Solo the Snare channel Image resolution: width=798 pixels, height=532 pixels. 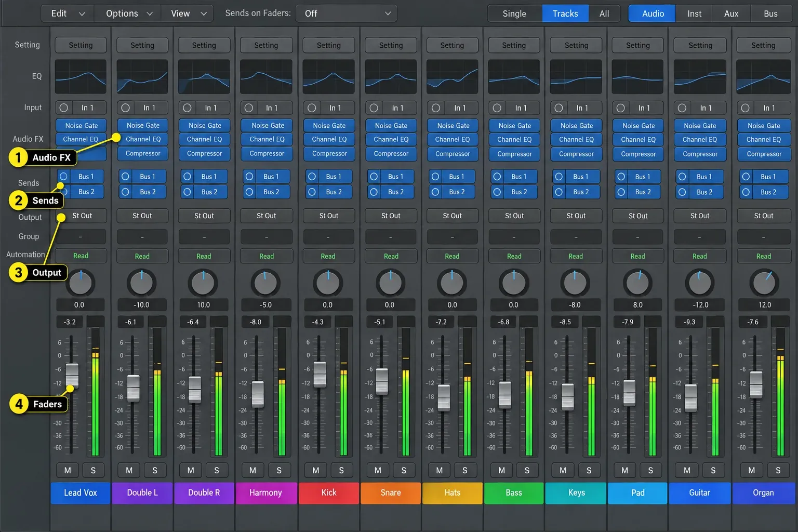[x=404, y=470]
